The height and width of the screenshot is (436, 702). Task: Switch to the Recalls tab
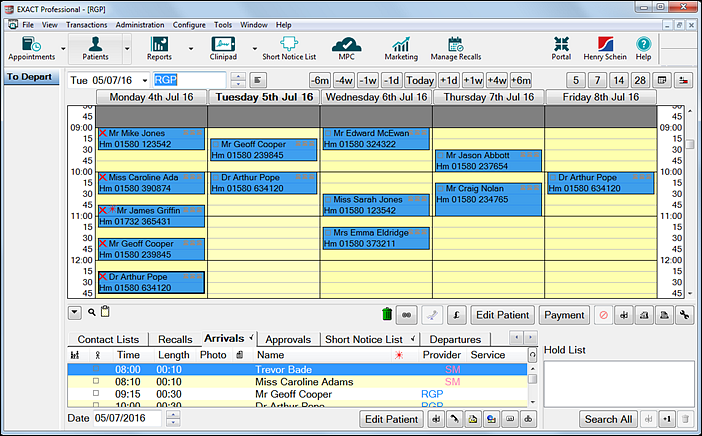coord(175,339)
